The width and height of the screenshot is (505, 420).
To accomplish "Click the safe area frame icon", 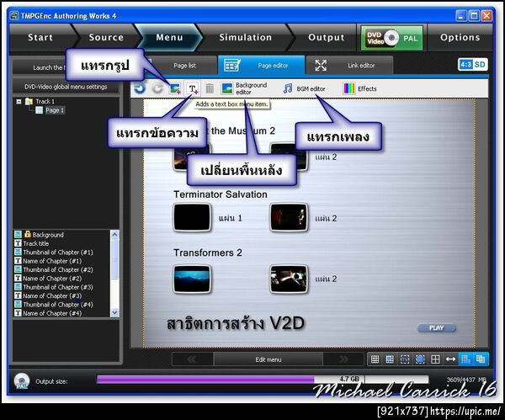I will click(405, 359).
